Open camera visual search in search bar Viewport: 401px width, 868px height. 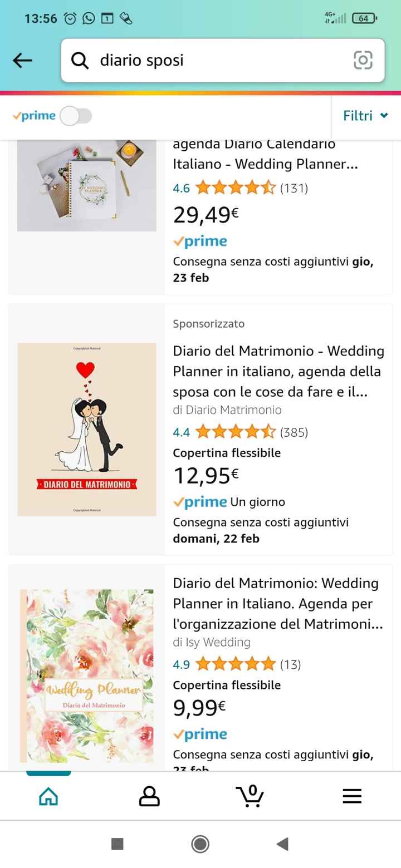pyautogui.click(x=363, y=61)
